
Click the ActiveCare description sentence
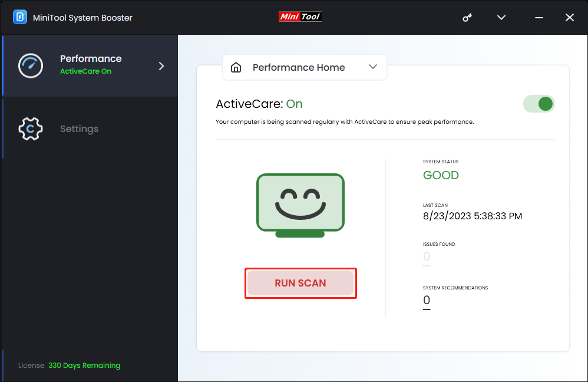(345, 122)
